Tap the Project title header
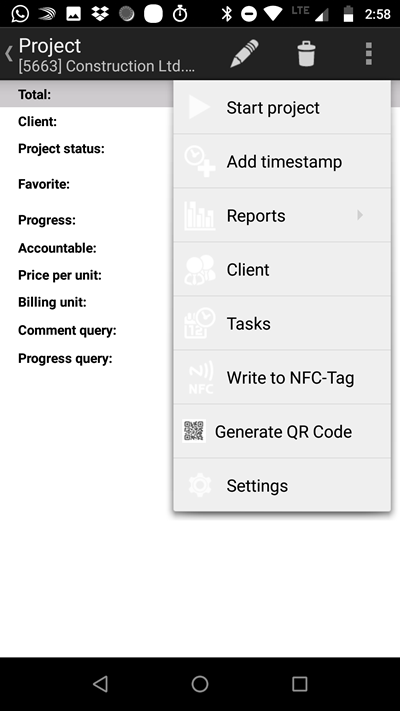400x711 pixels. click(50, 46)
